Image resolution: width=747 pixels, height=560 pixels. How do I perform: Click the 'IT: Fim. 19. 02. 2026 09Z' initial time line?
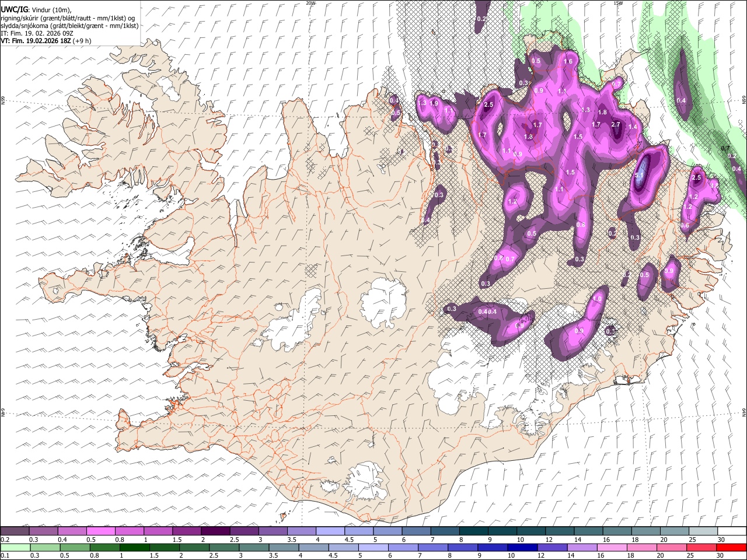37,33
